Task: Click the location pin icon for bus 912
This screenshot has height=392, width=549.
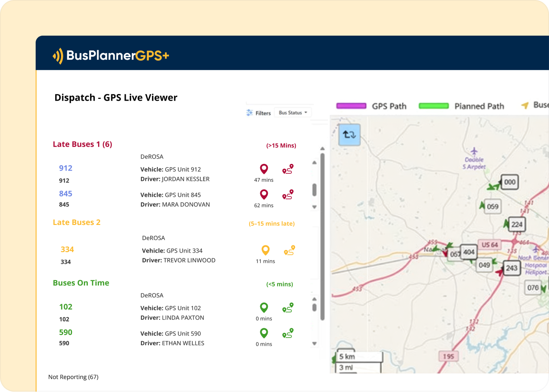Action: tap(264, 169)
